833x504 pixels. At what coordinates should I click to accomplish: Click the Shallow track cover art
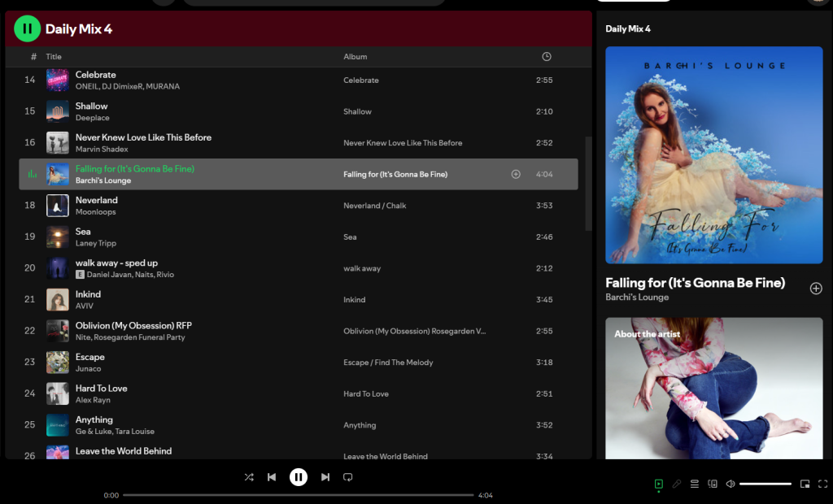tap(58, 111)
